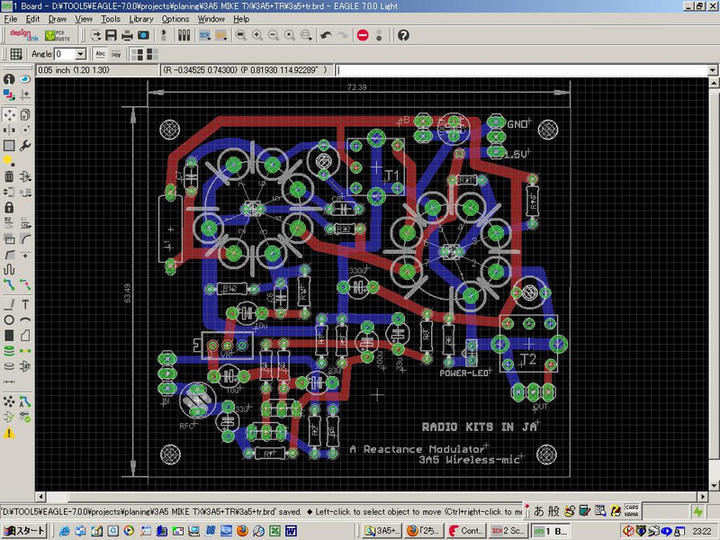The height and width of the screenshot is (540, 720).
Task: Select the Info tool in left sidebar
Action: [8, 79]
